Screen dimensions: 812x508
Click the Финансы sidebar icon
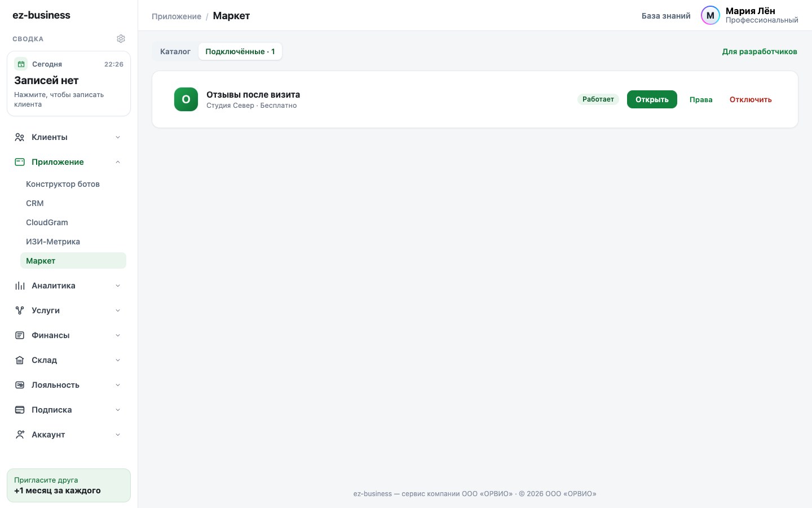tap(20, 335)
